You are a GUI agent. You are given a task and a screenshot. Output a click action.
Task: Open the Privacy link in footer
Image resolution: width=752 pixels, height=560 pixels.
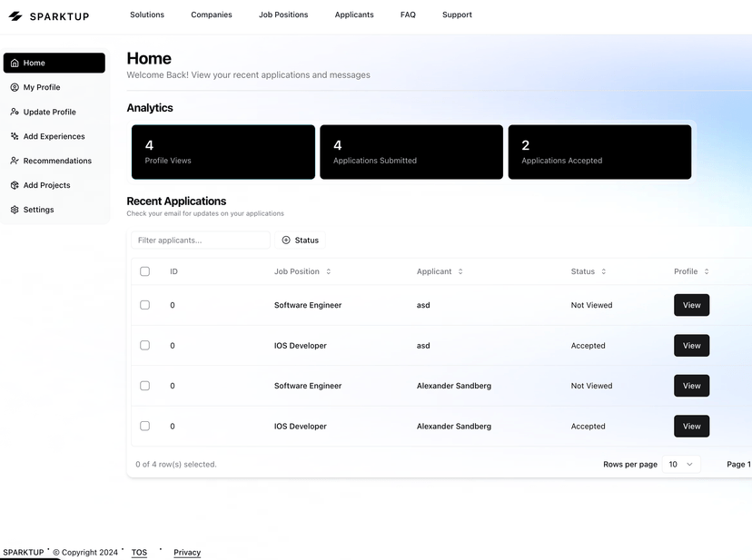[x=187, y=553]
